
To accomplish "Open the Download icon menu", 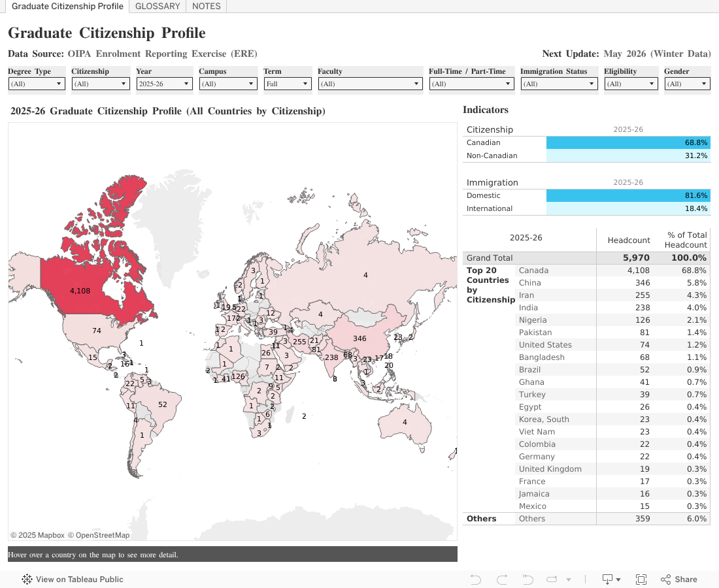I will coord(611,580).
